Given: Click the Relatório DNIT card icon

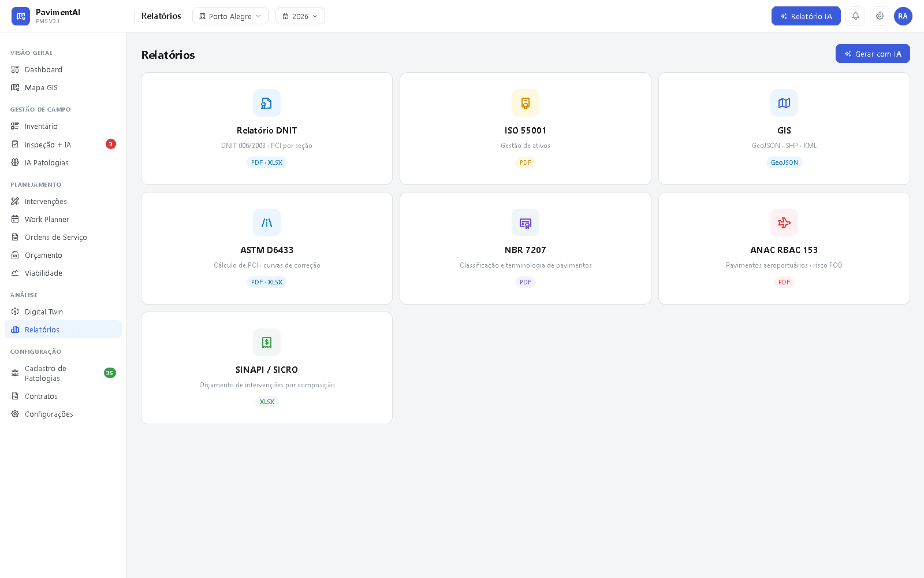Looking at the screenshot, I should pos(267,103).
